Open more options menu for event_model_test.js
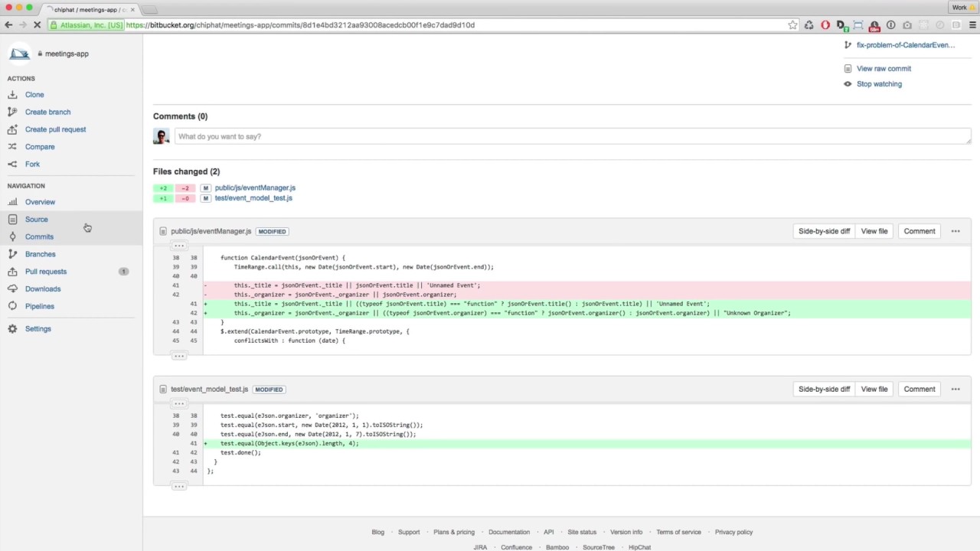 pyautogui.click(x=955, y=390)
